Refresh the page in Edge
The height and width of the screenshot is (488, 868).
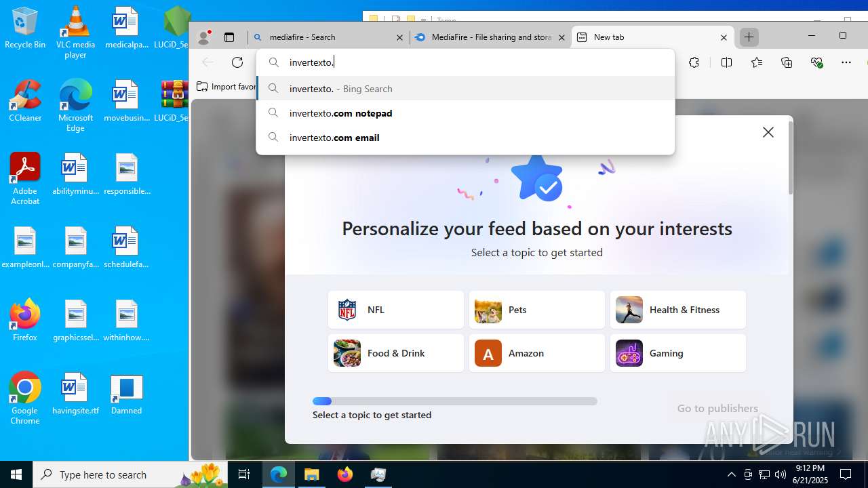tap(237, 62)
